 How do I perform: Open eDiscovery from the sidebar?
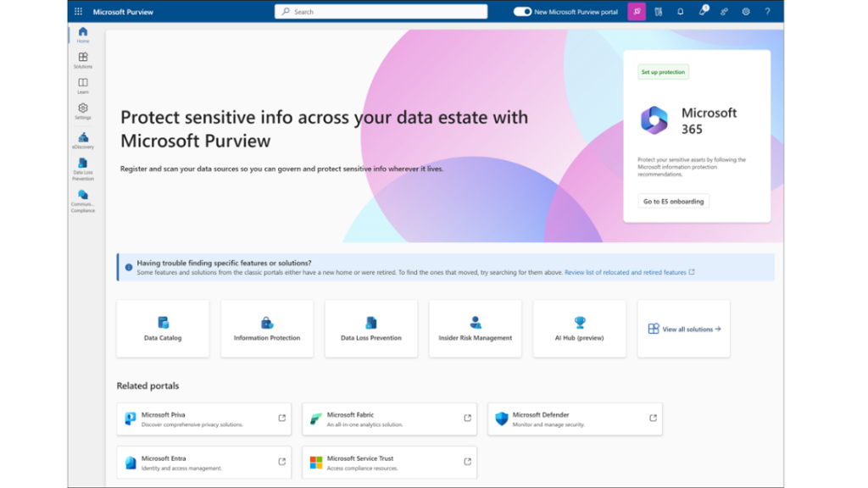pyautogui.click(x=82, y=141)
